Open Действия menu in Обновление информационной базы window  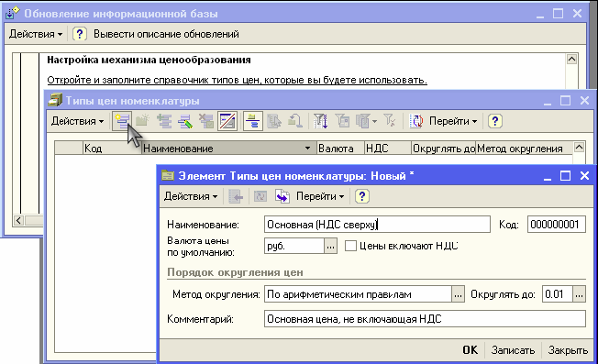click(36, 34)
